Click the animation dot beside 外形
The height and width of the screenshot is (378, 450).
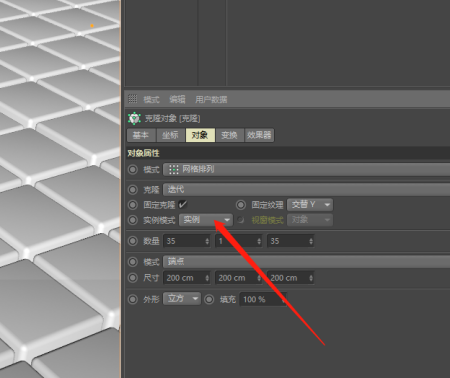[x=133, y=299]
